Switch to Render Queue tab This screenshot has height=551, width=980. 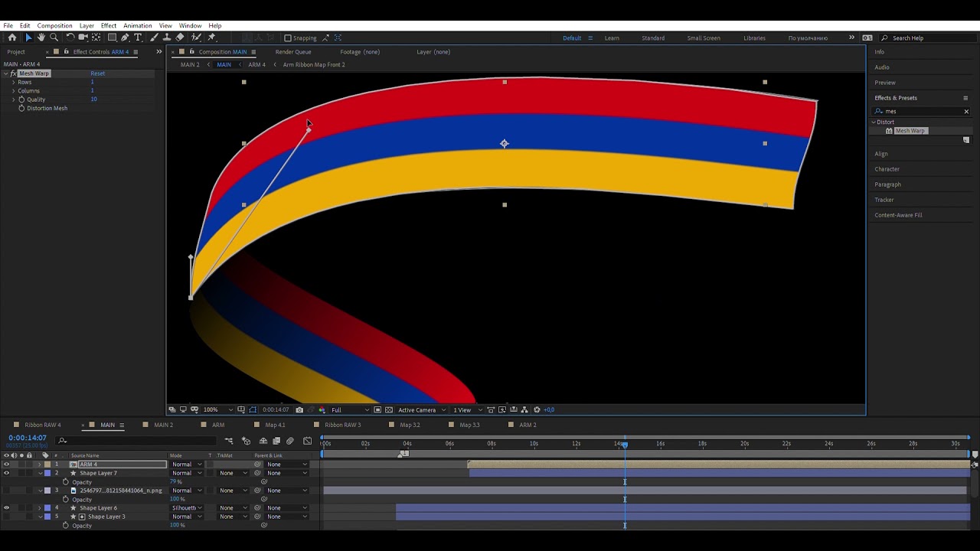point(293,52)
